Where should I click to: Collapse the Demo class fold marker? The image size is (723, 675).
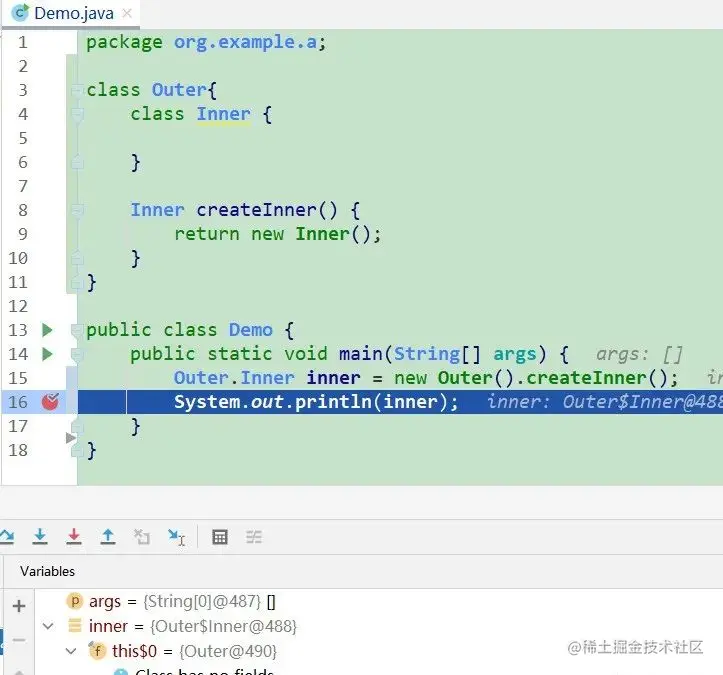[77, 330]
